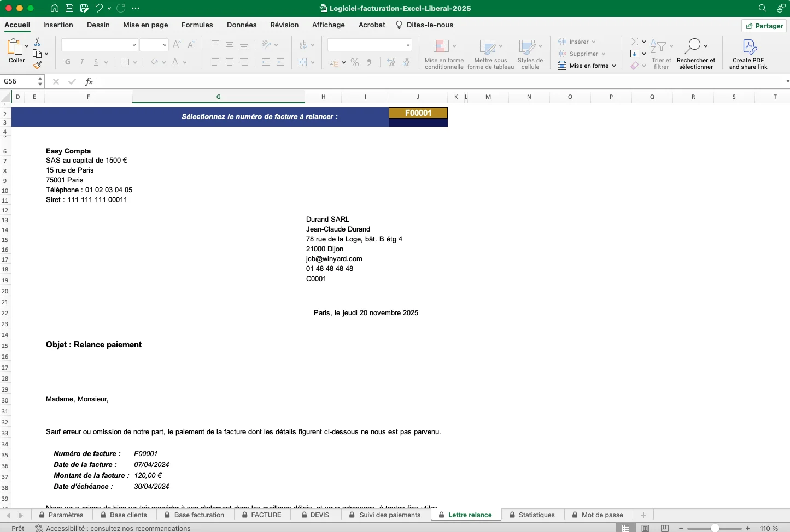Image resolution: width=790 pixels, height=532 pixels.
Task: Switch to the Suivi des paiements sheet
Action: [x=389, y=515]
